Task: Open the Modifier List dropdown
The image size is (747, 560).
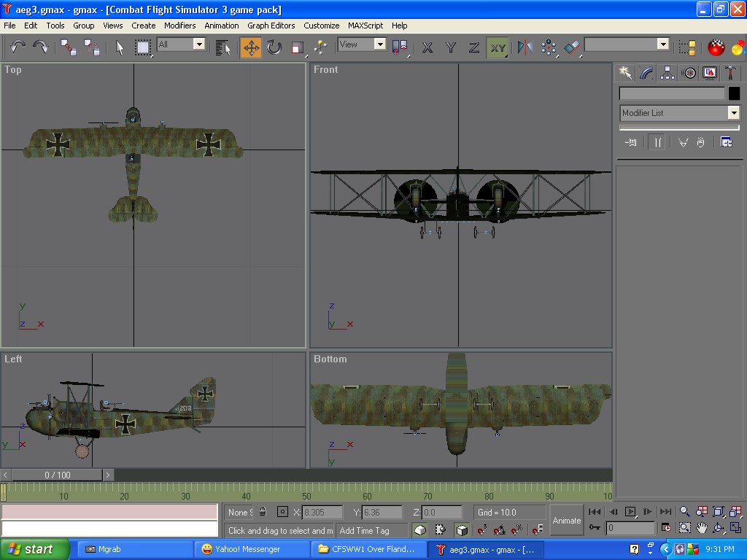Action: [680, 113]
